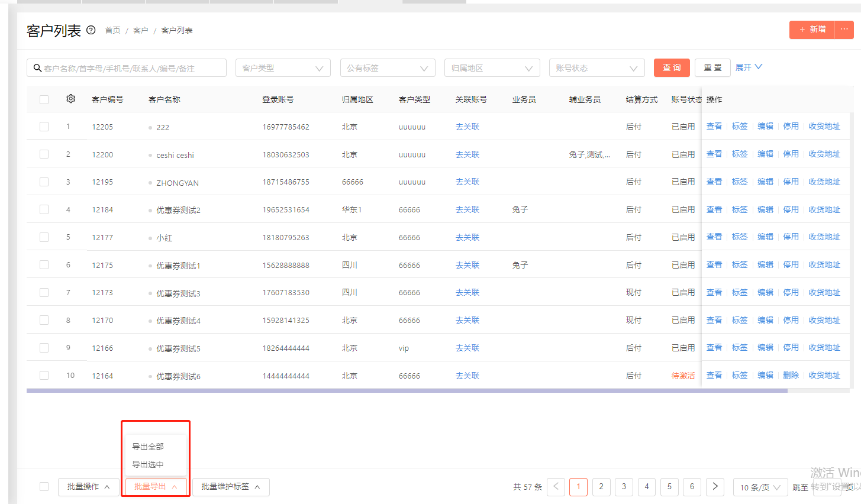Screen dimensions: 861x504
Task: Open the 10 条/页 page size selector
Action: pyautogui.click(x=760, y=487)
